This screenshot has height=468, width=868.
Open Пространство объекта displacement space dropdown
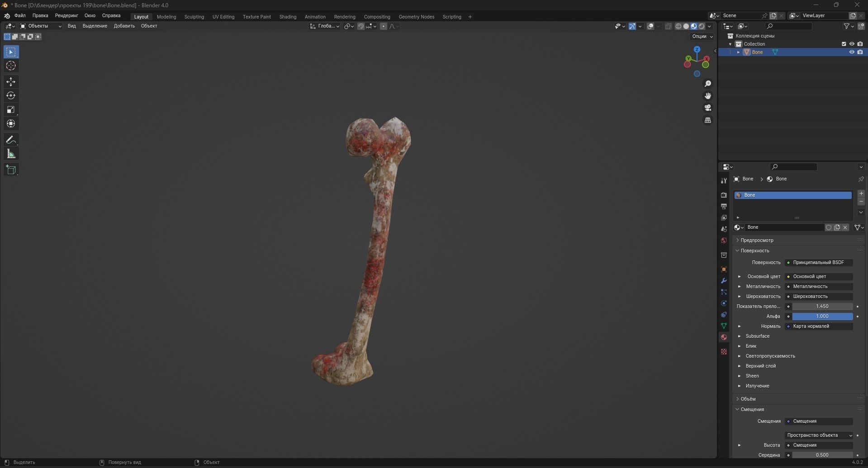[819, 435]
